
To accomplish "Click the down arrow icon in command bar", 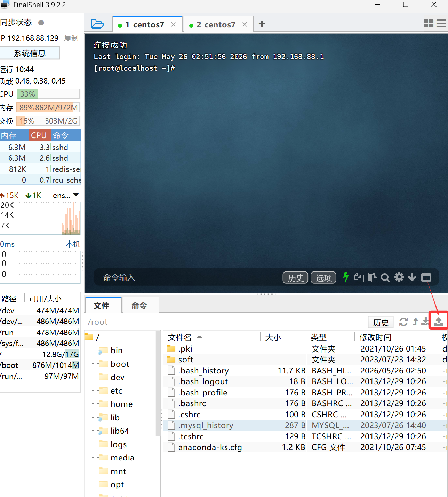I will pyautogui.click(x=412, y=277).
